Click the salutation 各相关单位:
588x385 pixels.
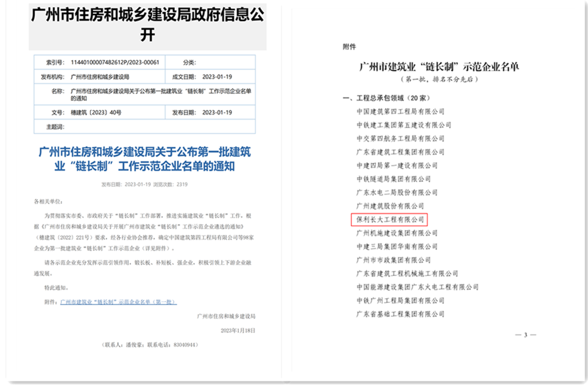pyautogui.click(x=49, y=202)
